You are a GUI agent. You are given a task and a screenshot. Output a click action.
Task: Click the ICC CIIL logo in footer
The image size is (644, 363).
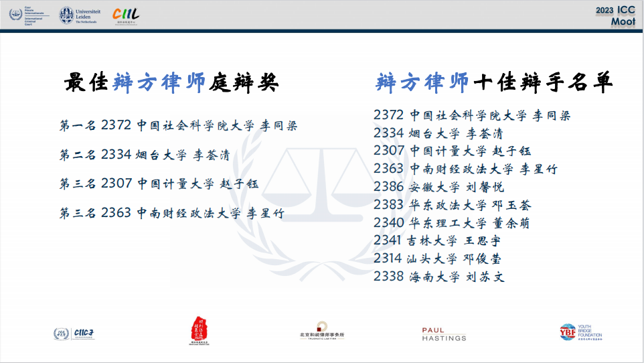click(x=74, y=333)
